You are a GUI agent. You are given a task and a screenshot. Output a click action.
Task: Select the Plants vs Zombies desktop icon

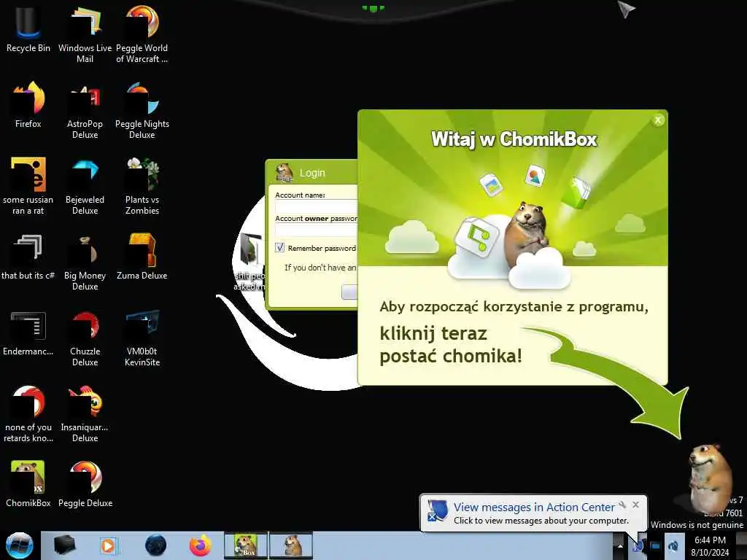tap(142, 186)
